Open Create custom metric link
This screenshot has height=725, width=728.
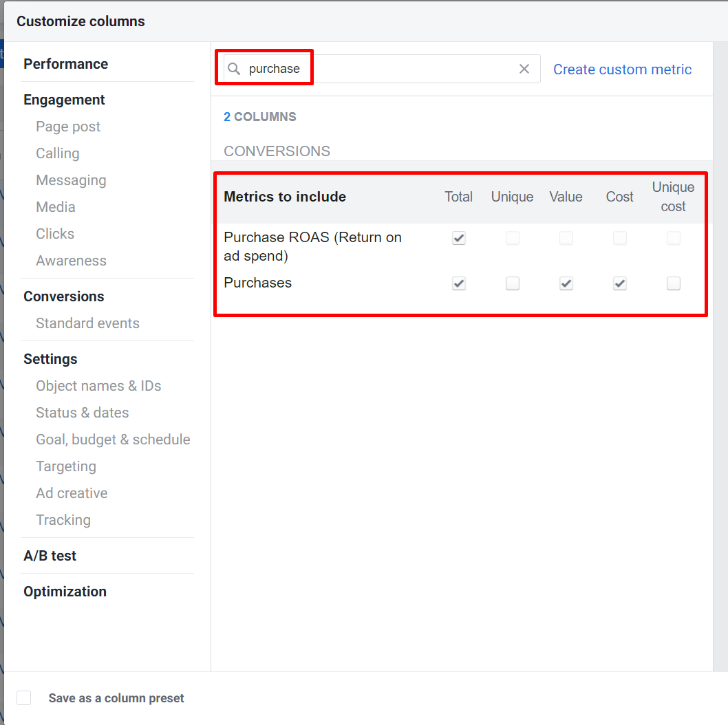[x=623, y=69]
